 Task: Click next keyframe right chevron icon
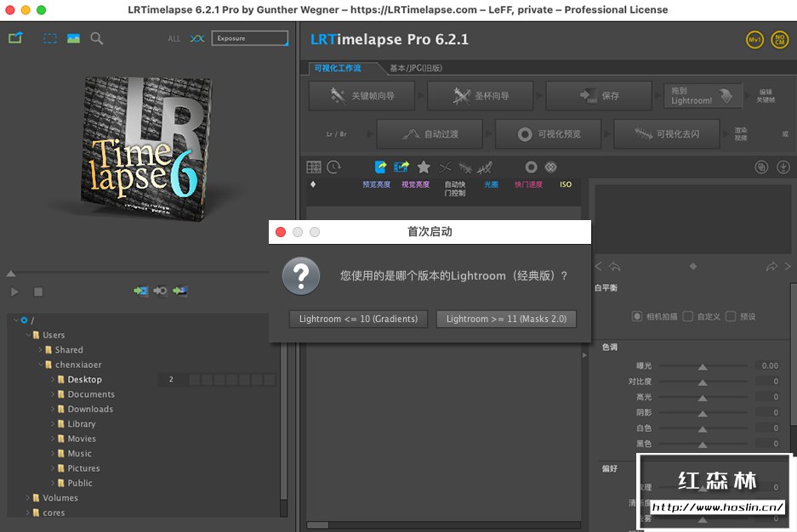pos(788,267)
